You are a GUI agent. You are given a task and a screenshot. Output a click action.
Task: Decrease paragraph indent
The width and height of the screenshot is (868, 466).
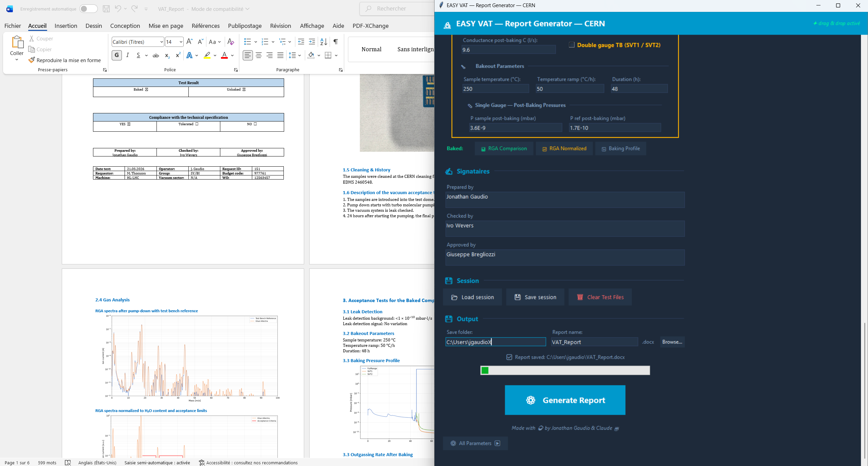(301, 42)
